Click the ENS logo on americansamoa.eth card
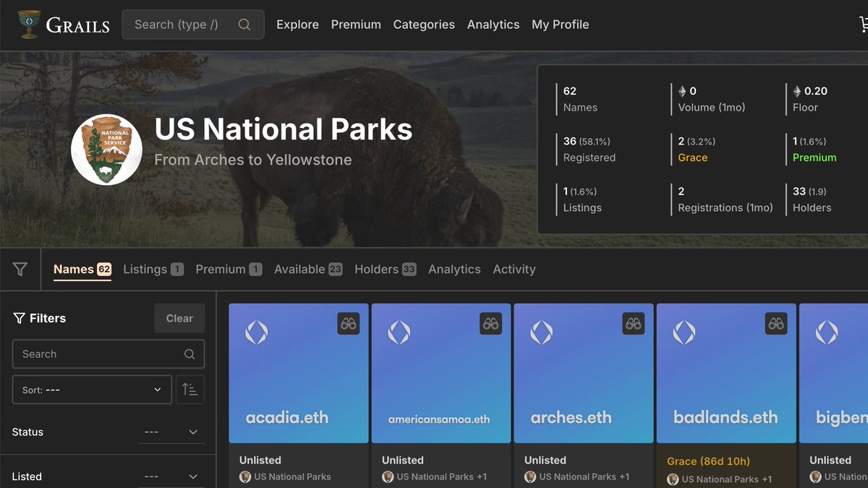Viewport: 868px width, 488px height. [x=399, y=333]
